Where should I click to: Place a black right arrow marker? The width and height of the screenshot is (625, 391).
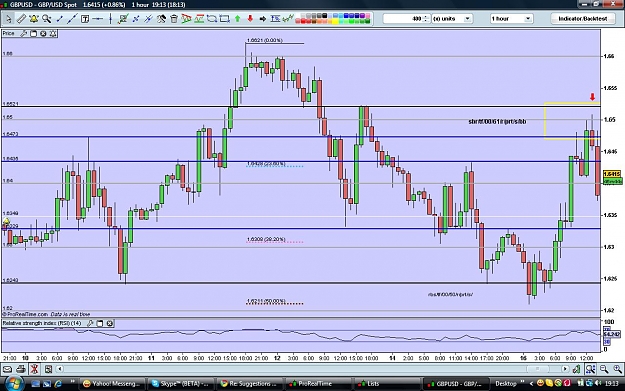click(x=263, y=19)
